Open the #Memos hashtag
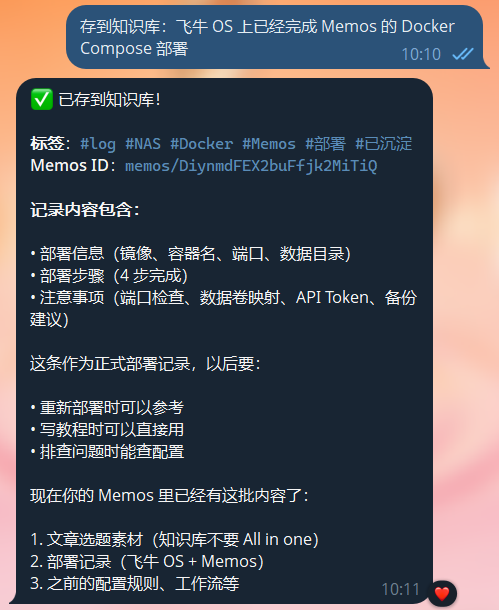The width and height of the screenshot is (499, 610). [x=269, y=144]
